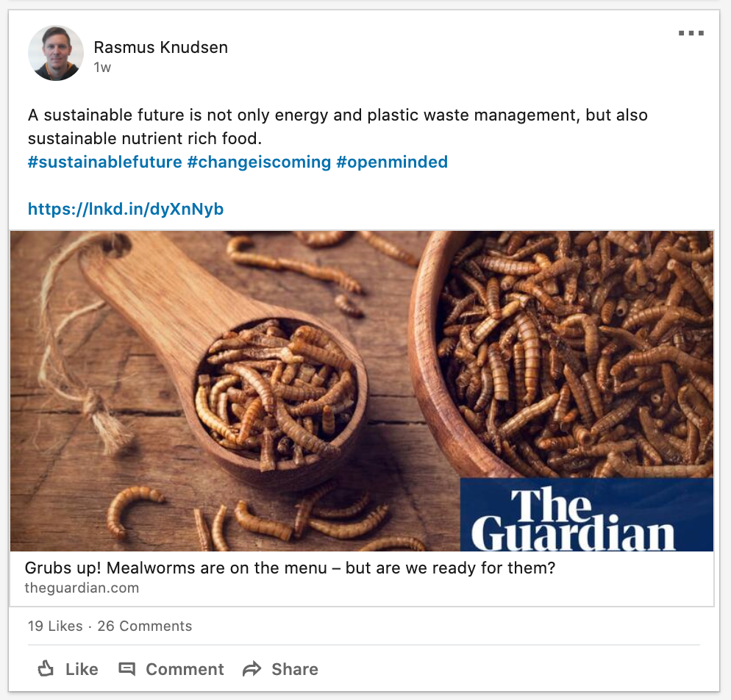This screenshot has width=731, height=700.
Task: Open the 26 Comments thread
Action: [145, 626]
